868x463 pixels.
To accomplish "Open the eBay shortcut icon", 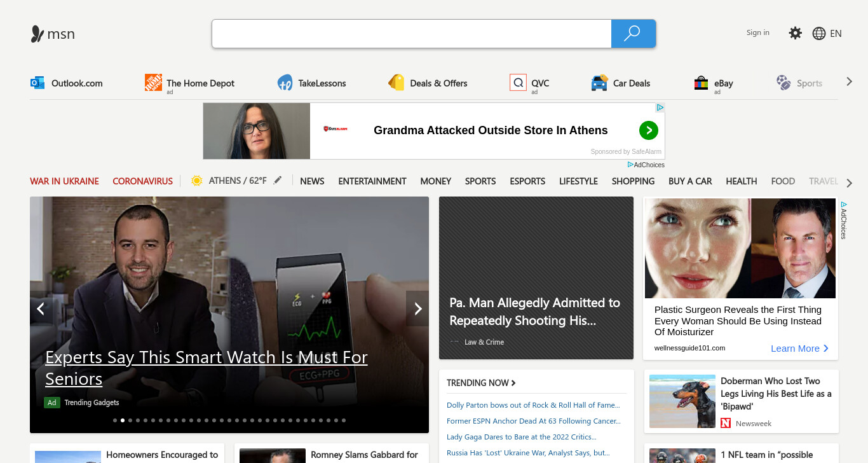I will (x=701, y=83).
